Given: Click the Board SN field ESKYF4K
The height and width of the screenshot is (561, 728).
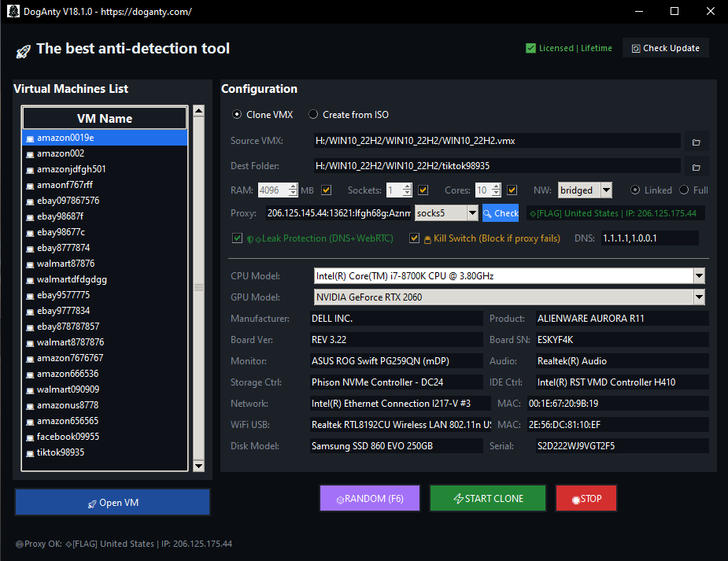Looking at the screenshot, I should 622,340.
